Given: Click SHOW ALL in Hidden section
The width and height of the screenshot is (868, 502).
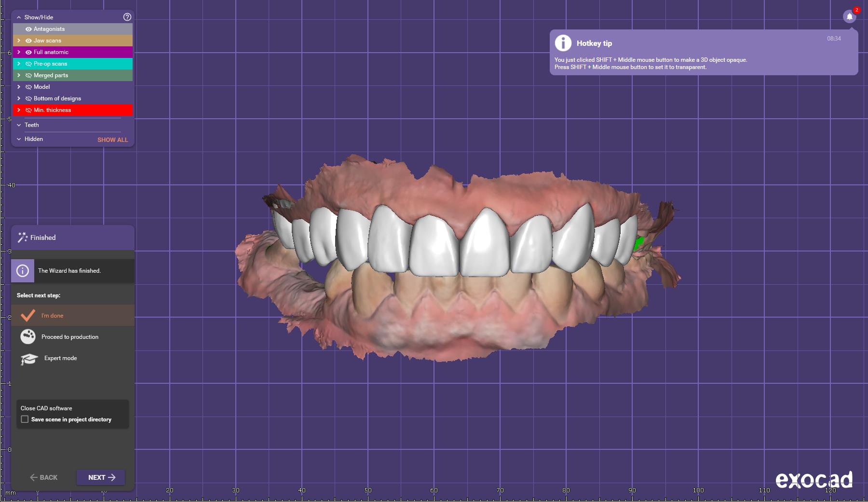Looking at the screenshot, I should 112,139.
